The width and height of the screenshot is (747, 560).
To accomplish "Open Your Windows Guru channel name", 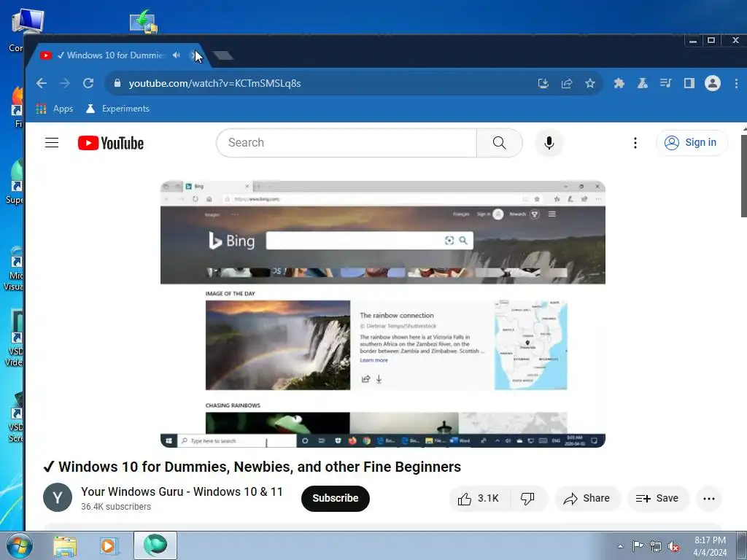I will [x=182, y=491].
